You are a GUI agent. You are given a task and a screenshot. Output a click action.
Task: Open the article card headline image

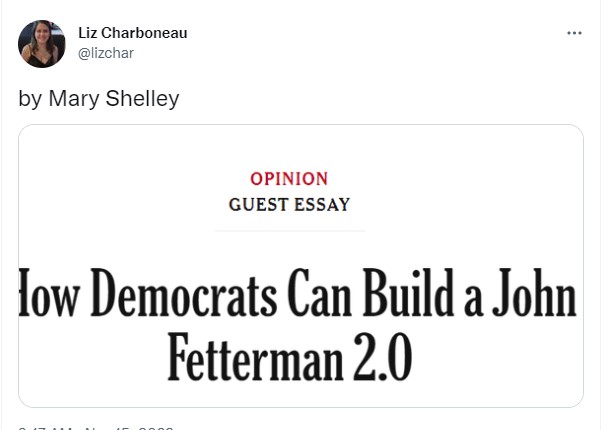(301, 266)
